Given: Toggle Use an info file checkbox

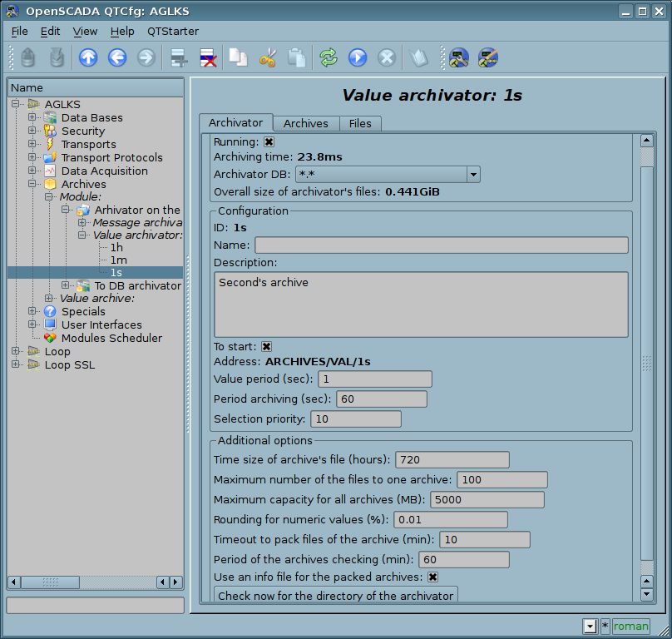Looking at the screenshot, I should [x=432, y=577].
